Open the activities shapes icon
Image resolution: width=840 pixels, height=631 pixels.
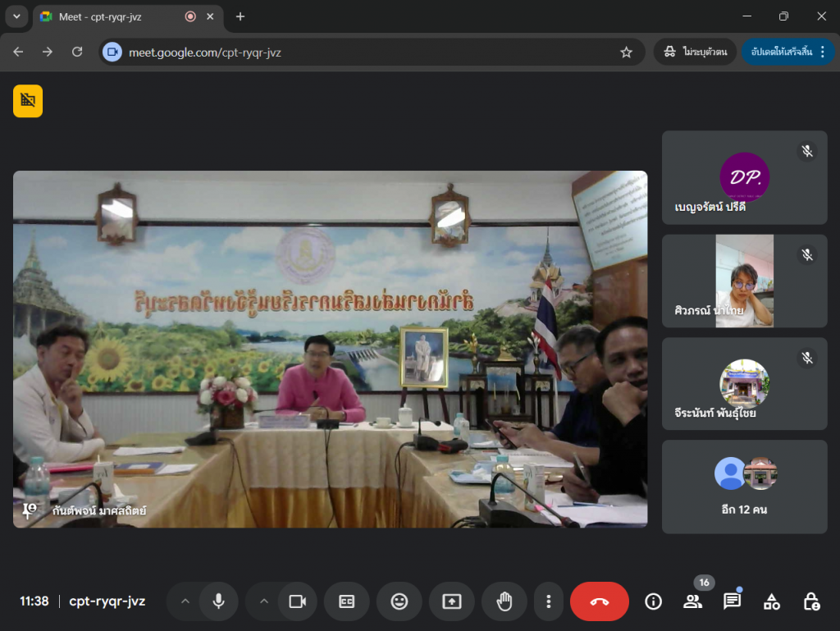(x=771, y=601)
